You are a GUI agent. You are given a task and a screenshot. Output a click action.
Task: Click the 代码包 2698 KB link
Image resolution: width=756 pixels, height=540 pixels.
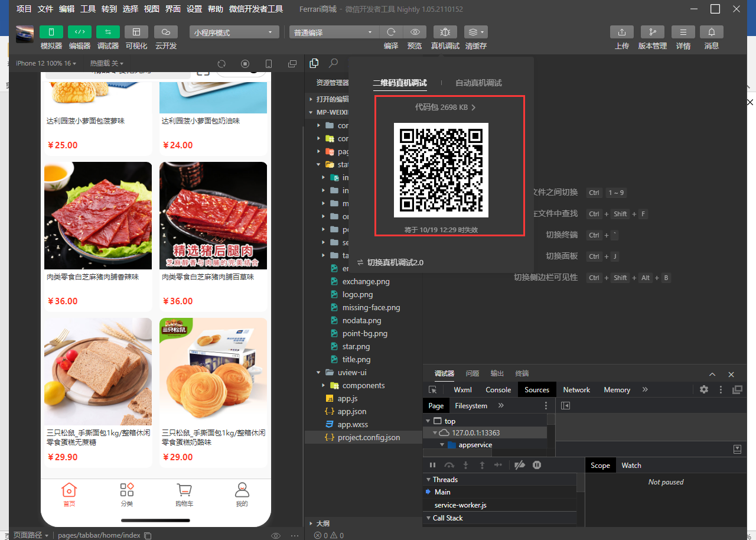click(445, 108)
